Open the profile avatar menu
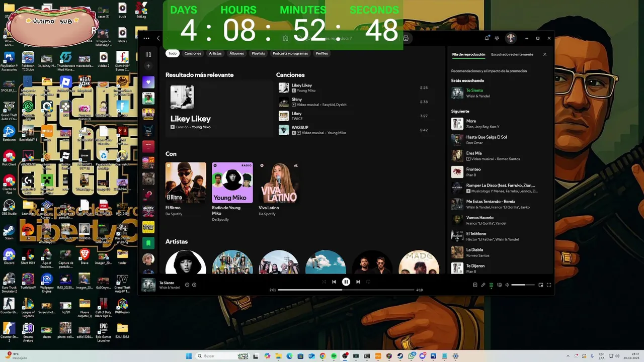 511,38
